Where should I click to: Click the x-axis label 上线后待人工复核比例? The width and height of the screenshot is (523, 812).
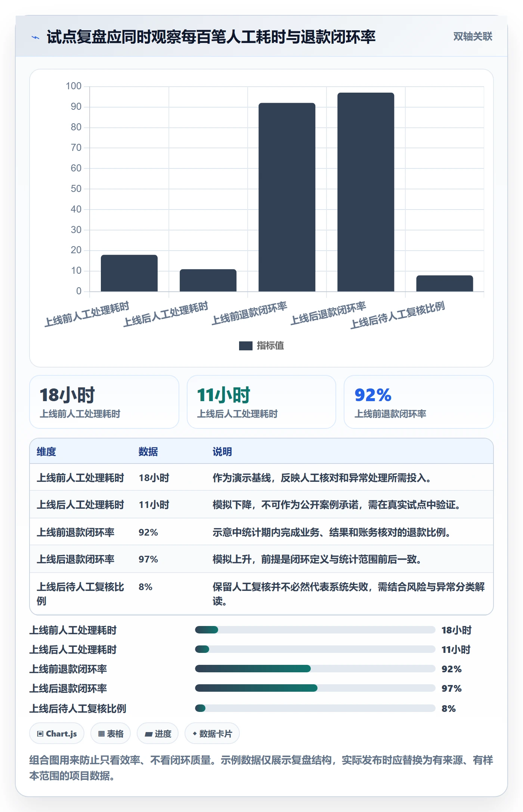click(397, 315)
